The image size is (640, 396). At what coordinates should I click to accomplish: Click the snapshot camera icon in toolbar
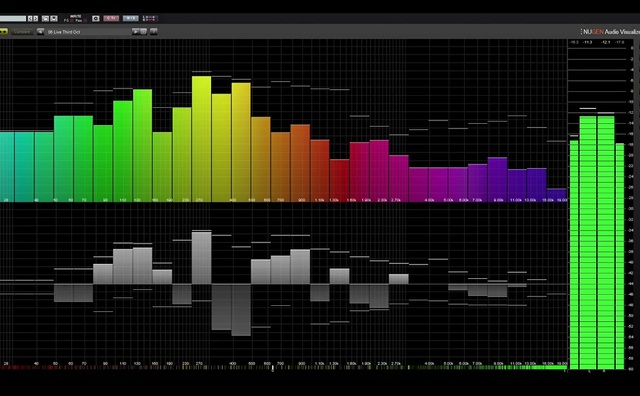click(96, 18)
